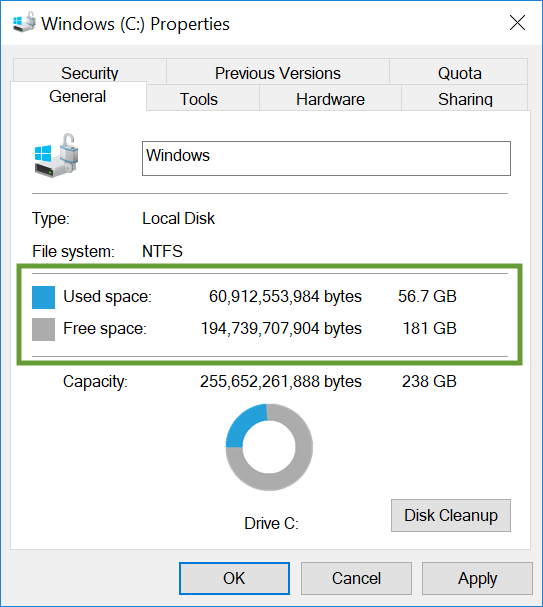Click the 'Windows (C:) Properties' title text
Screen dimensions: 543x607
[x=135, y=24]
